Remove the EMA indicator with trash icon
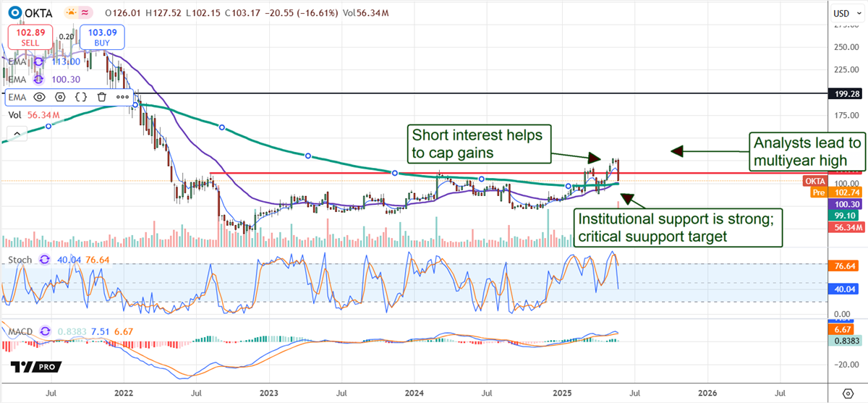Screen dimensions: 868x403 coord(102,96)
